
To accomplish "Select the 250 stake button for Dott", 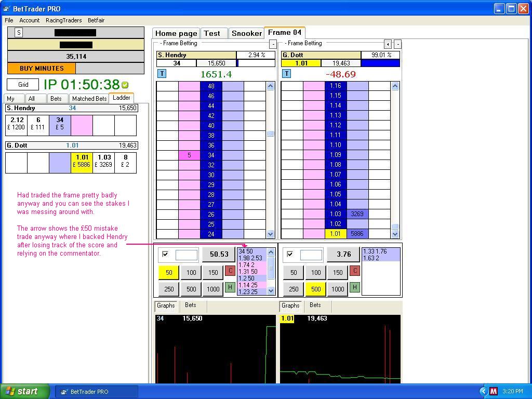I will pyautogui.click(x=294, y=289).
